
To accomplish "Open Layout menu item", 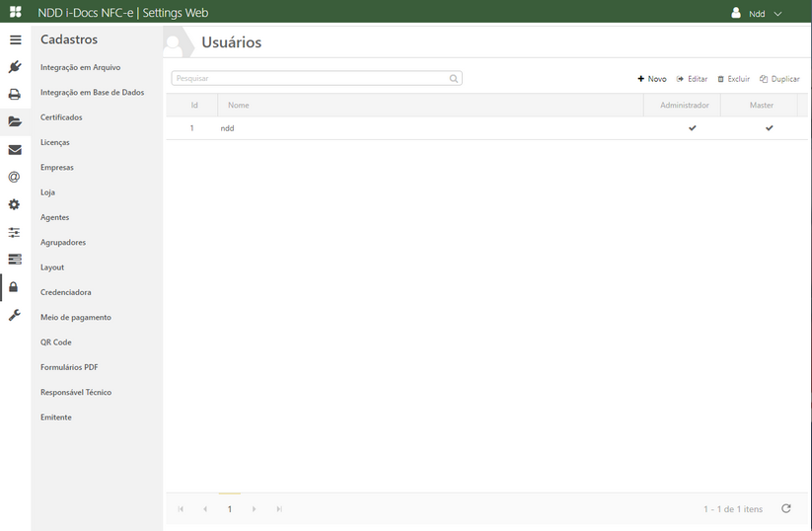I will [x=52, y=267].
